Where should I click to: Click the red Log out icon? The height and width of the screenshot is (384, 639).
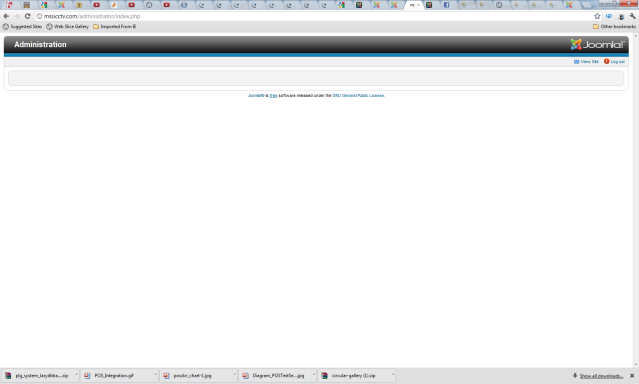coord(606,61)
